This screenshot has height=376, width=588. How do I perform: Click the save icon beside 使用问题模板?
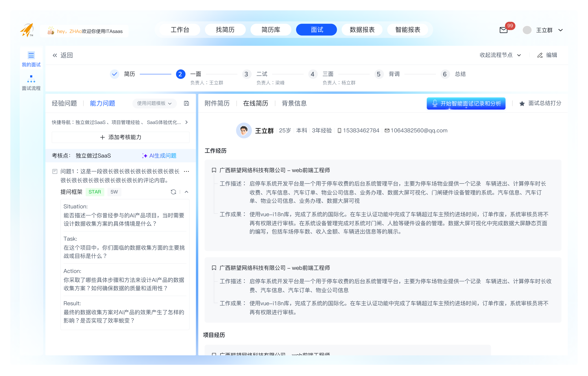187,103
